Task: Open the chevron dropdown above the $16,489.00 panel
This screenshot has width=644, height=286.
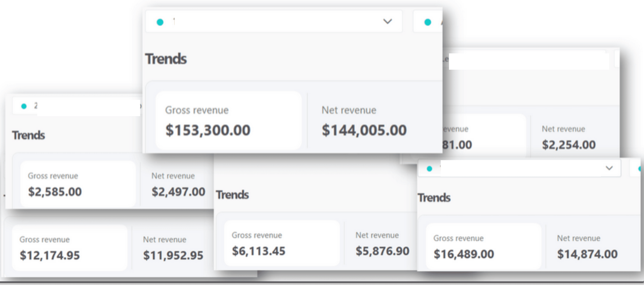Action: click(609, 168)
